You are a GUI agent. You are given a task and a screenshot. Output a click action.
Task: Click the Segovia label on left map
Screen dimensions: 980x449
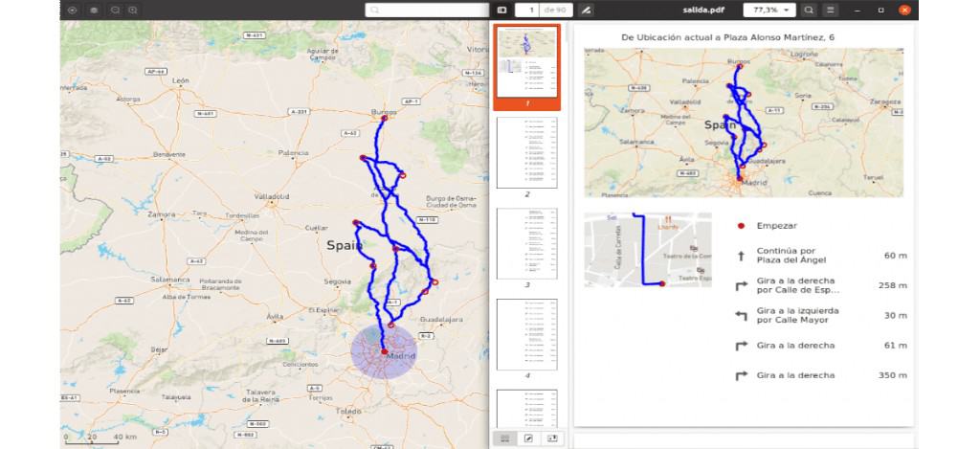point(338,282)
